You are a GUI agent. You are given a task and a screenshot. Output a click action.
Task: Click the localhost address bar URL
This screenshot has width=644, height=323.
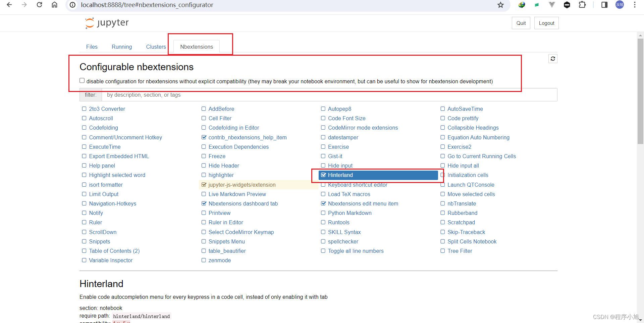tap(147, 5)
